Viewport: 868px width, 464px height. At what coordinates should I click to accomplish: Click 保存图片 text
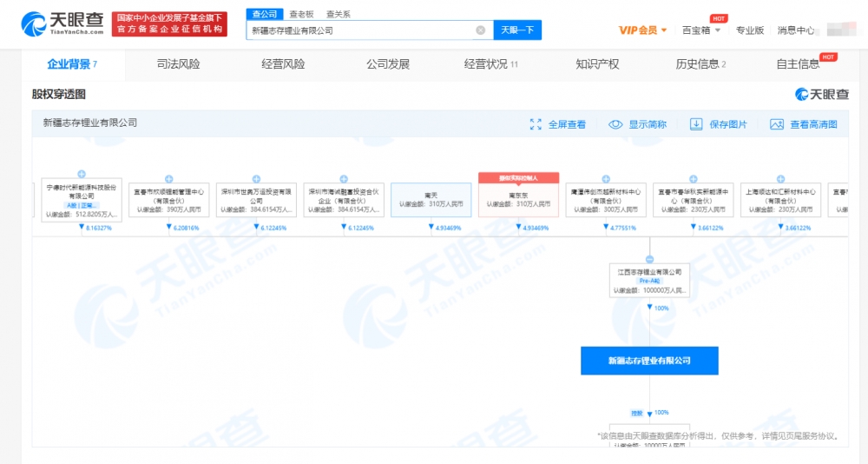point(728,125)
